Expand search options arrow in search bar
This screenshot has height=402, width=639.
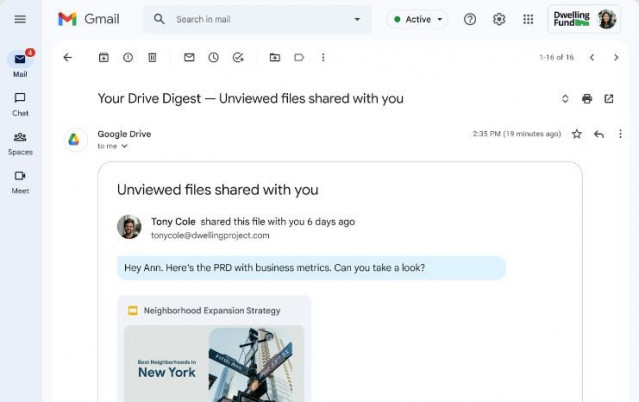pyautogui.click(x=358, y=19)
